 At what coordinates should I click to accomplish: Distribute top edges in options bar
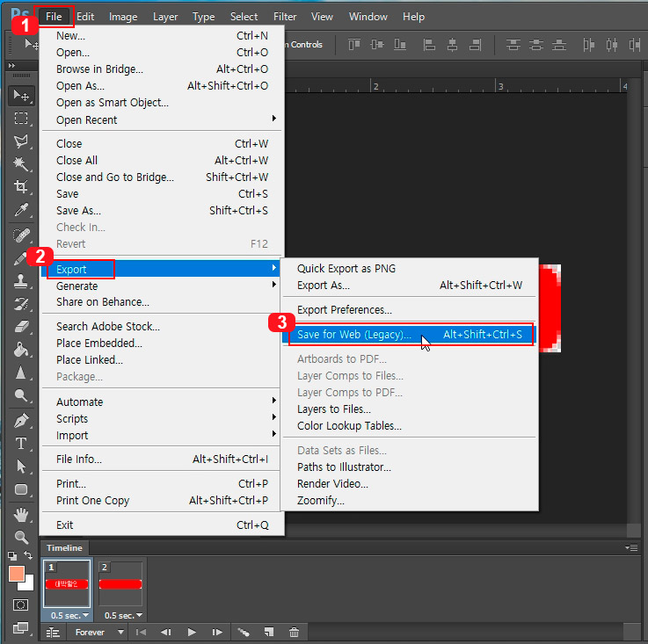513,44
